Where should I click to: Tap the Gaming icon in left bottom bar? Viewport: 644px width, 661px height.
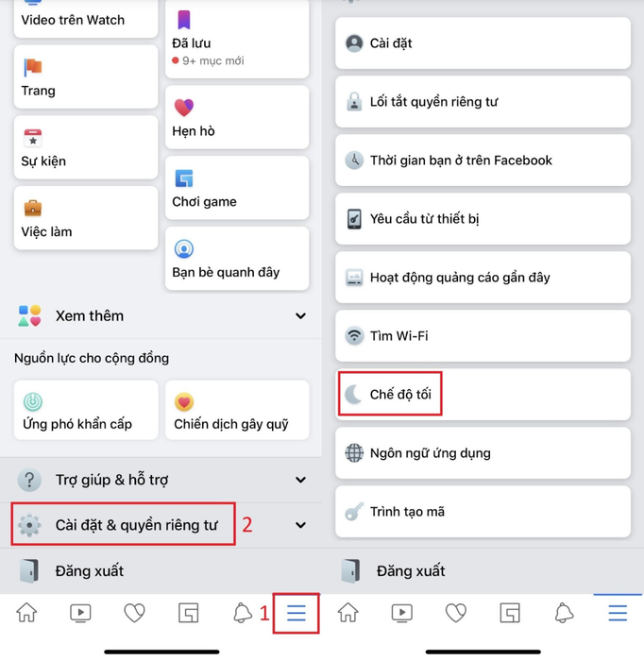(189, 613)
